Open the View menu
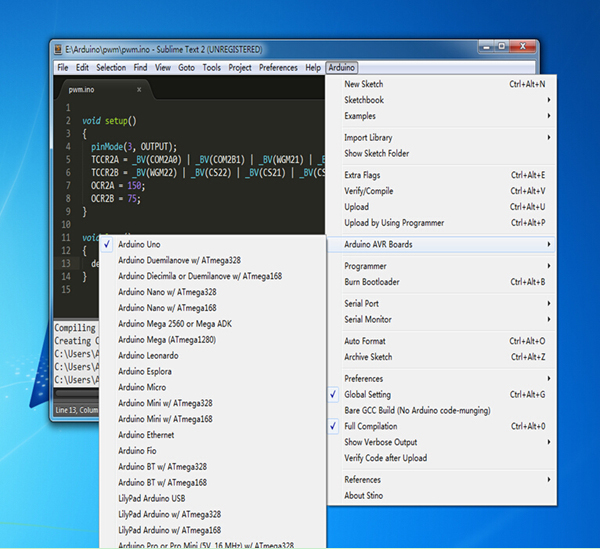600x549 pixels. click(x=163, y=68)
